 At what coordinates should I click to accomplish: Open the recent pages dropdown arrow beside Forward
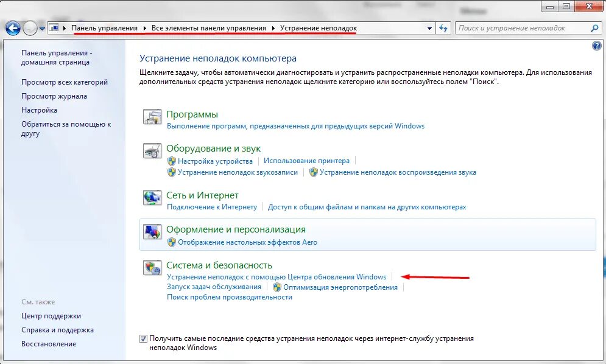click(x=42, y=29)
